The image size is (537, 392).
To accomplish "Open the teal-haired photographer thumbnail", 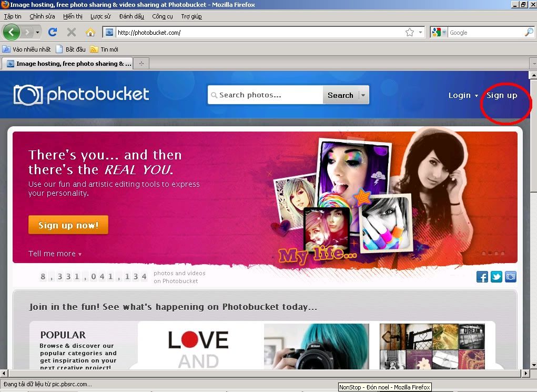I will (x=317, y=346).
